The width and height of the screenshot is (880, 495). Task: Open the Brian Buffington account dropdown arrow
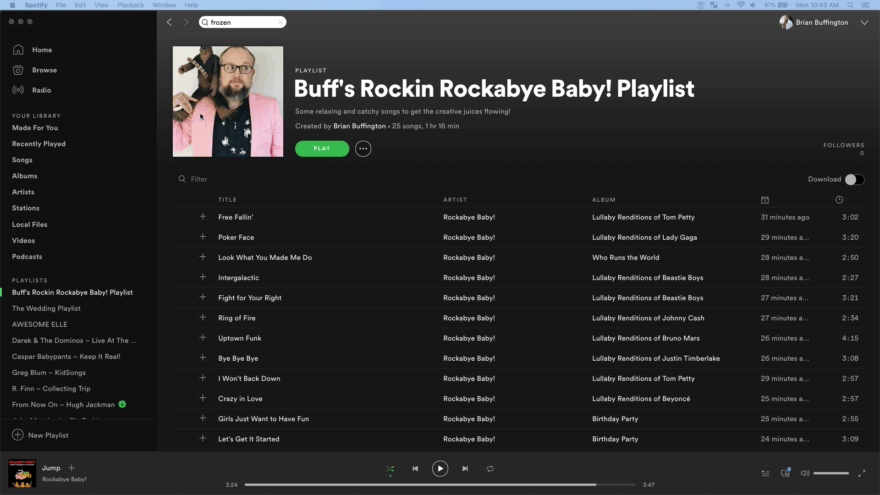pos(864,22)
